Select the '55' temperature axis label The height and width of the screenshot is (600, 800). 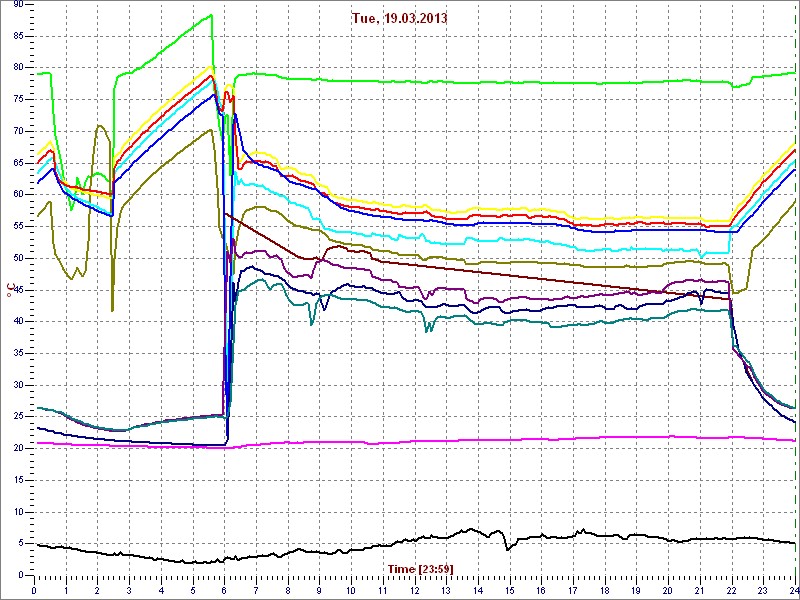(17, 227)
